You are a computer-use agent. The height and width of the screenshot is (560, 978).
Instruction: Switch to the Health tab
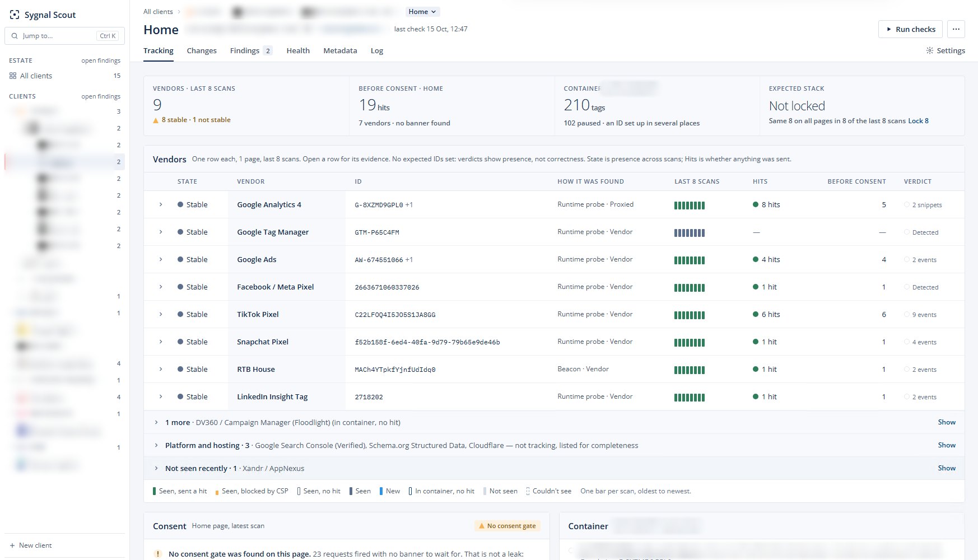point(298,50)
